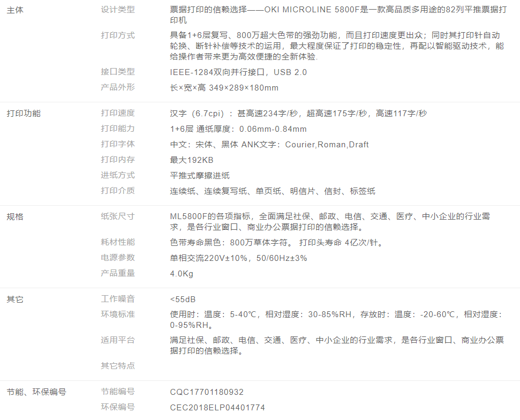Select the 1+6层 通纸厚度 value text
Screen dimensions: 520x420
click(238, 129)
